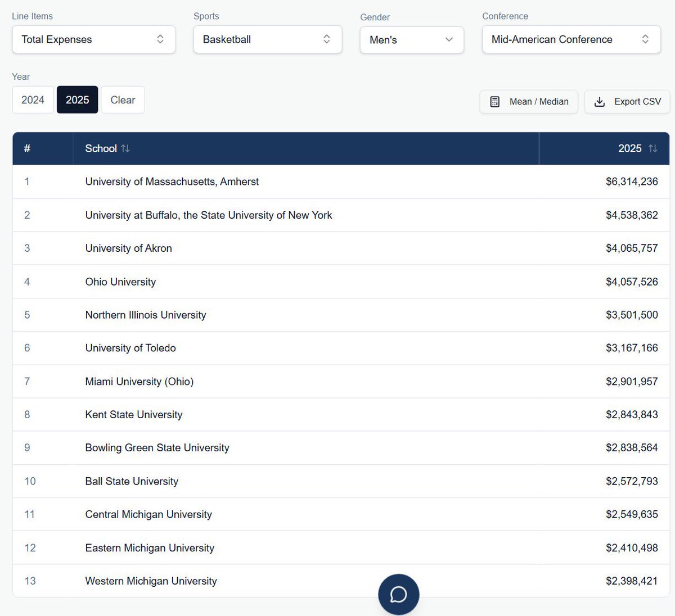Open the Gender Men's dropdown
675x616 pixels.
[x=412, y=40]
